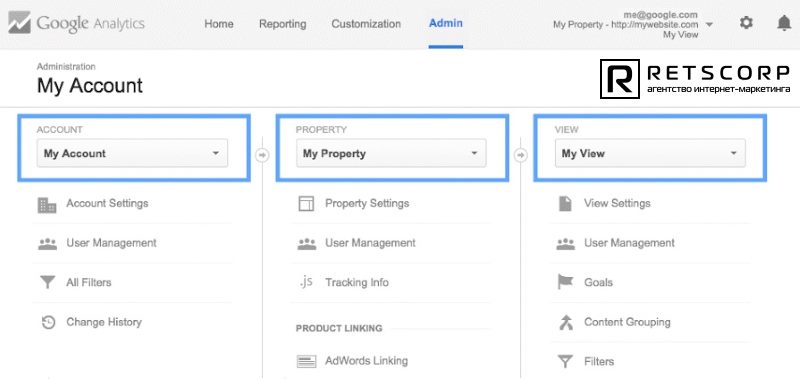
Task: Click the AdWords Linking icon
Action: coord(306,361)
